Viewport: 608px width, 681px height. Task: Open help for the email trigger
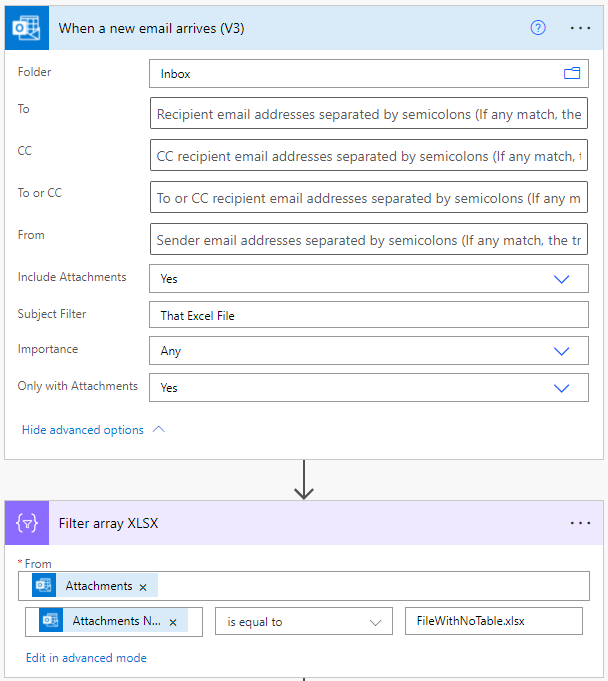coord(538,28)
